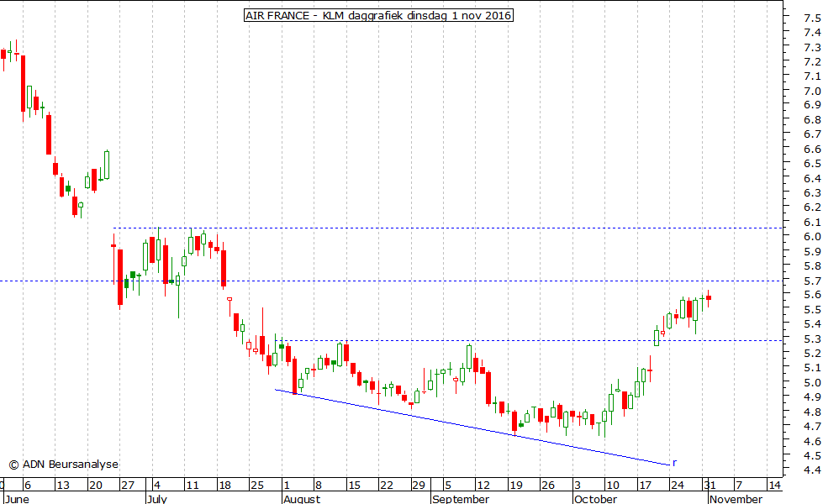
Task: Click the date label 14 in November
Action: click(774, 486)
